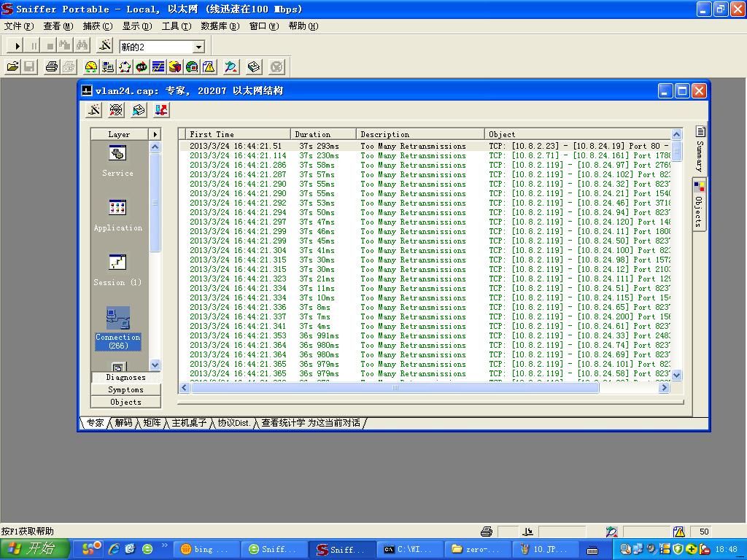Open the Dashboard gauge icon on the toolbar
The height and width of the screenshot is (560, 747).
point(92,66)
